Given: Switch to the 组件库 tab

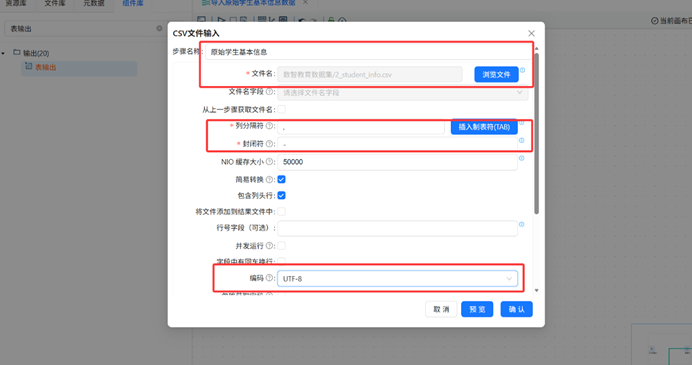Looking at the screenshot, I should pyautogui.click(x=133, y=3).
